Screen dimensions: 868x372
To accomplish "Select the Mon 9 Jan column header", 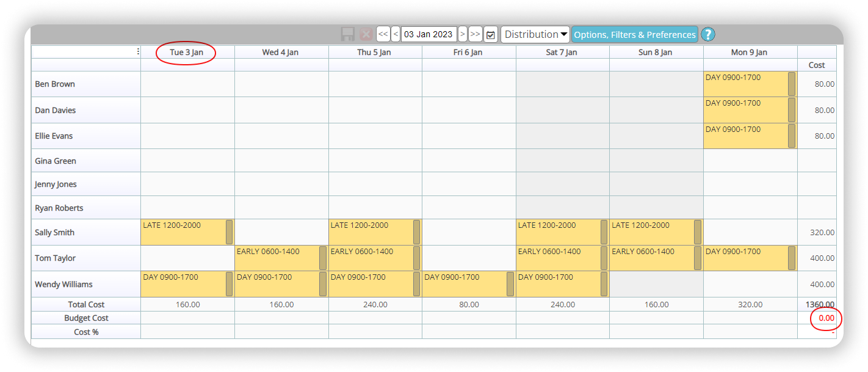I will point(749,53).
